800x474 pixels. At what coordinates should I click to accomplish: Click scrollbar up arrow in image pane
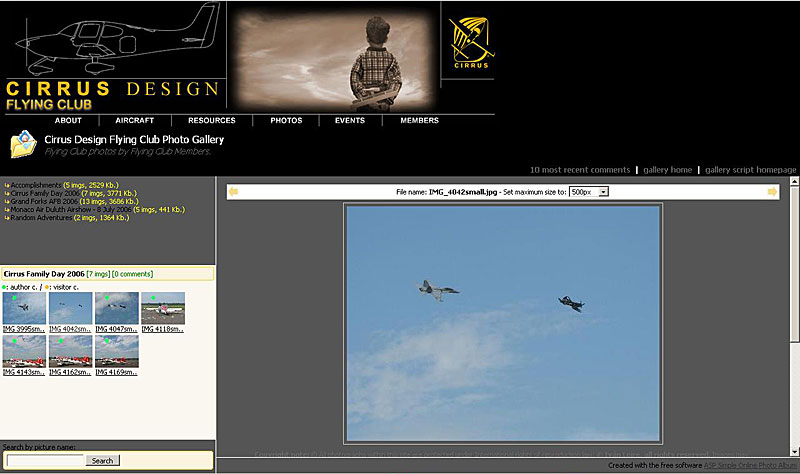click(794, 181)
